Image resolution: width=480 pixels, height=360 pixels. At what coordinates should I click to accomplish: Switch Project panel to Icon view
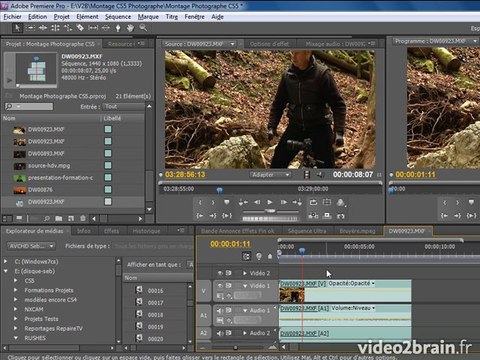tap(19, 218)
